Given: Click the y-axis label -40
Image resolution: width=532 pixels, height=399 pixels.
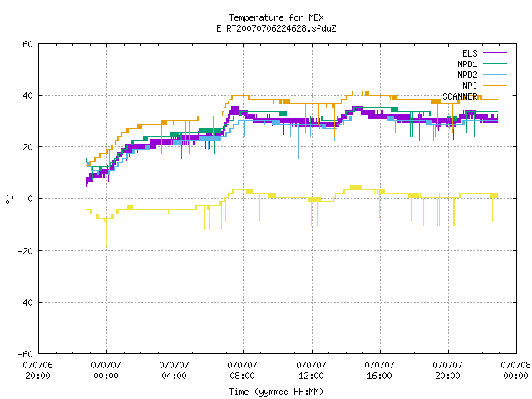Looking at the screenshot, I should (26, 303).
